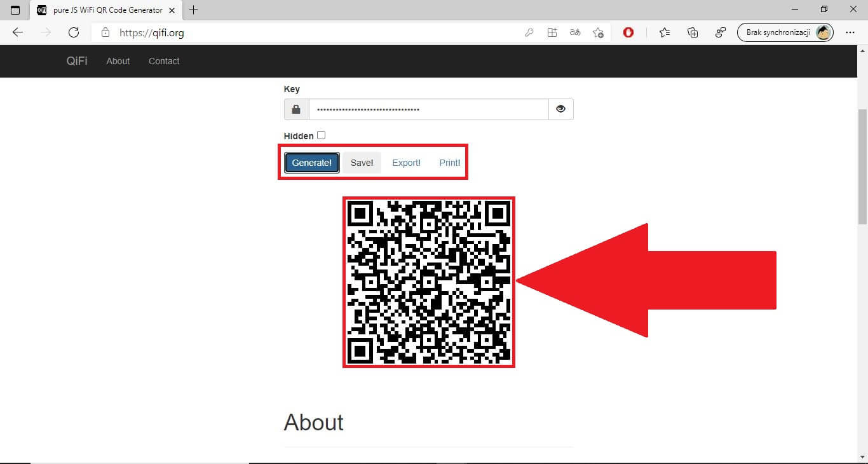Click the red O extension icon
Image resolution: width=868 pixels, height=464 pixels.
628,32
